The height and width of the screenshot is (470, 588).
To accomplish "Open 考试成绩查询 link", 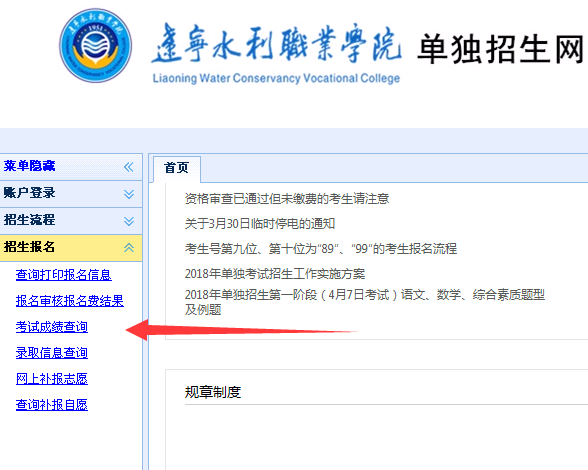I will pyautogui.click(x=52, y=327).
